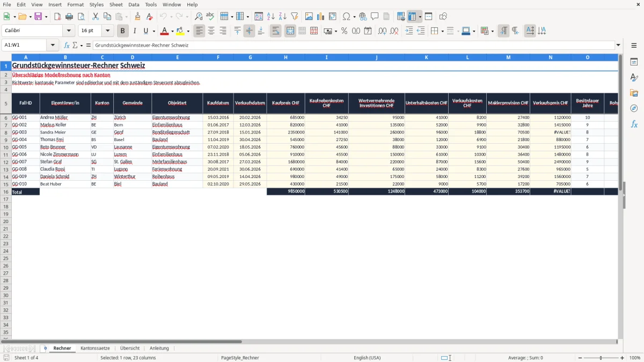The height and width of the screenshot is (362, 644).
Task: Insert a hyperlink
Action: click(x=363, y=17)
